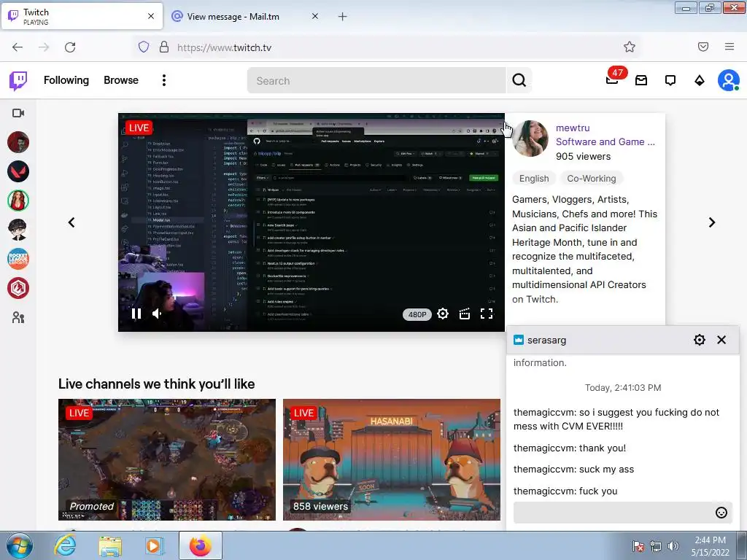Open the Rocket League Esports sidebar channel
Viewport: 747px width, 560px height.
[18, 259]
